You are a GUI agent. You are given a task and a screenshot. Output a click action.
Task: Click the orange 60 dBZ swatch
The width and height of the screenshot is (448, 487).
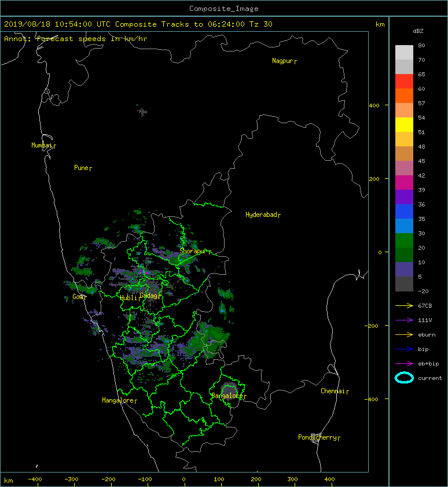(x=404, y=95)
